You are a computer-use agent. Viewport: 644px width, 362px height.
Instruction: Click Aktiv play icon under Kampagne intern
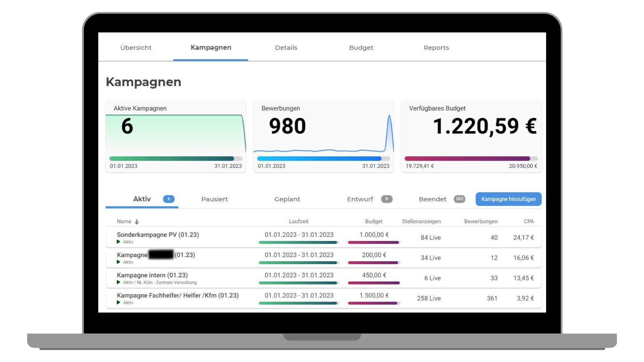[118, 282]
